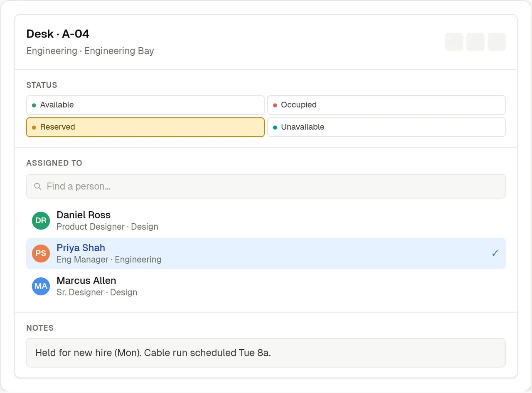Assign the desk to Marcus Allen

(x=266, y=287)
